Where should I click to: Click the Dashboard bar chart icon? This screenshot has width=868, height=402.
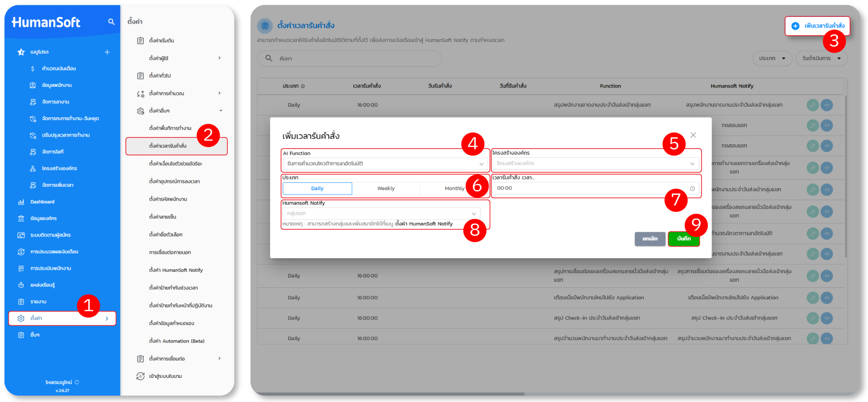[x=21, y=202]
